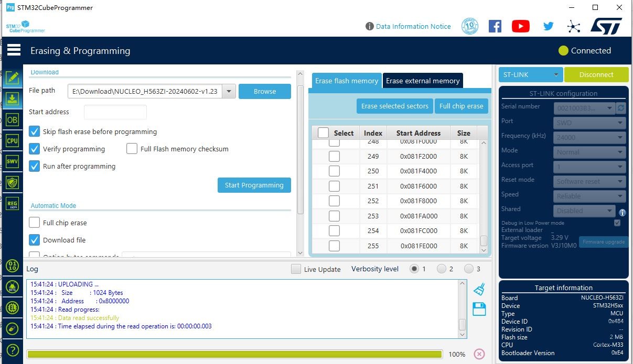The image size is (633, 364).
Task: Open the Erasing & Programming download icon
Action: point(12,99)
